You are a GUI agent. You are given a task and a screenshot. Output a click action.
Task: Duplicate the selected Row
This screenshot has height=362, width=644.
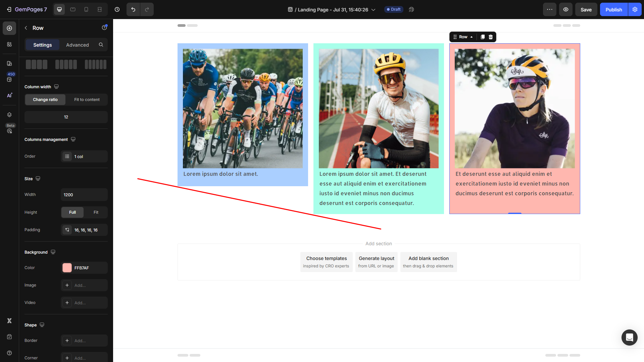[x=482, y=37]
